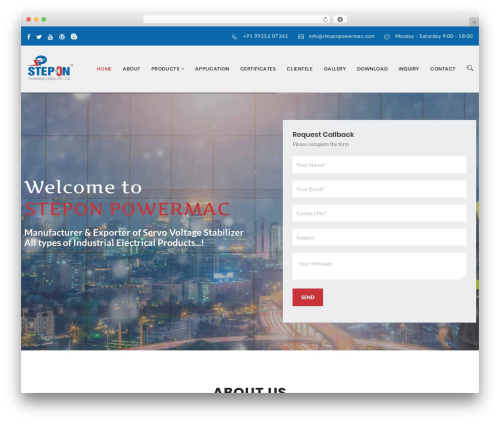Focus the Your Name input field

(x=379, y=165)
